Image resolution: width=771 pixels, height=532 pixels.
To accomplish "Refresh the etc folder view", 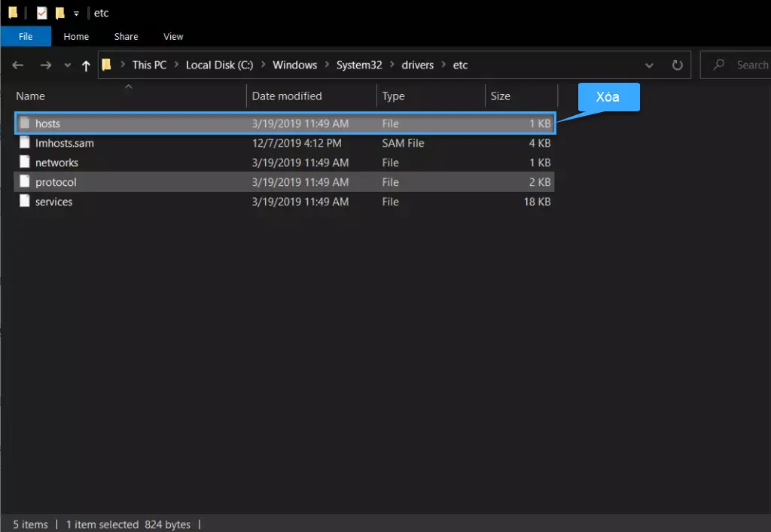I will click(x=677, y=65).
